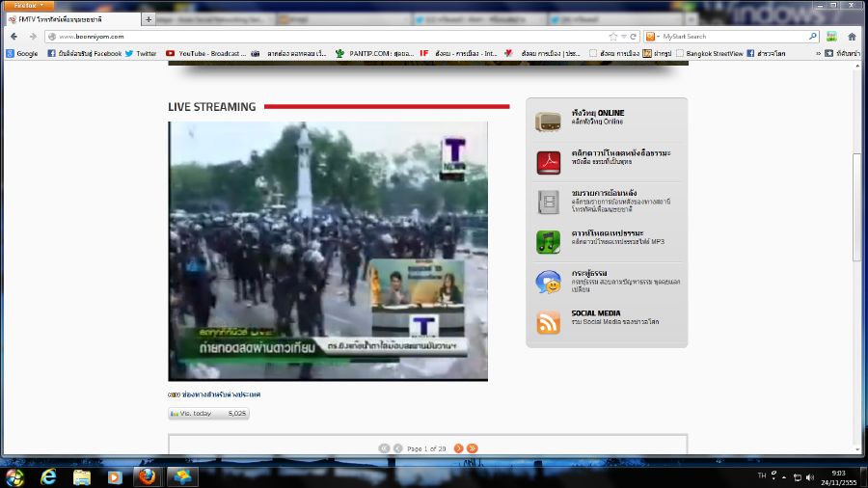
Task: Jump to last page with double-right arrow
Action: pos(472,448)
